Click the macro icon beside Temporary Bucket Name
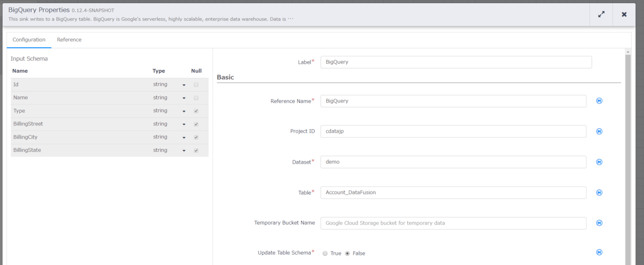 (x=599, y=223)
